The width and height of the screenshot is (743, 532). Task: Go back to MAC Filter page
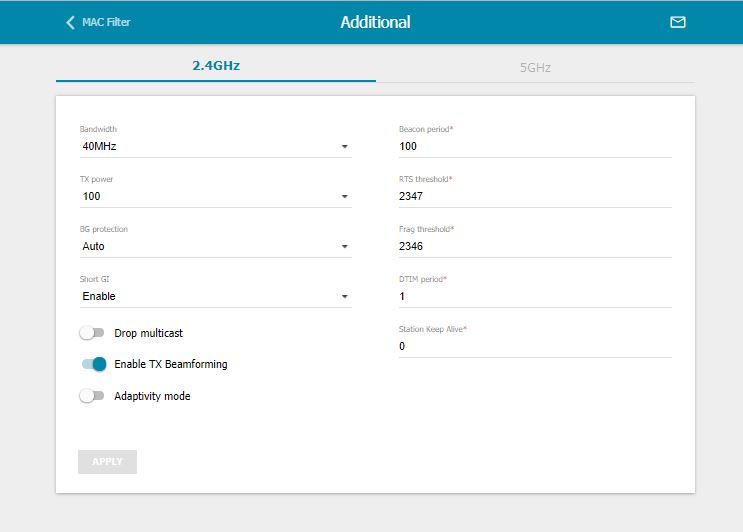pos(105,22)
